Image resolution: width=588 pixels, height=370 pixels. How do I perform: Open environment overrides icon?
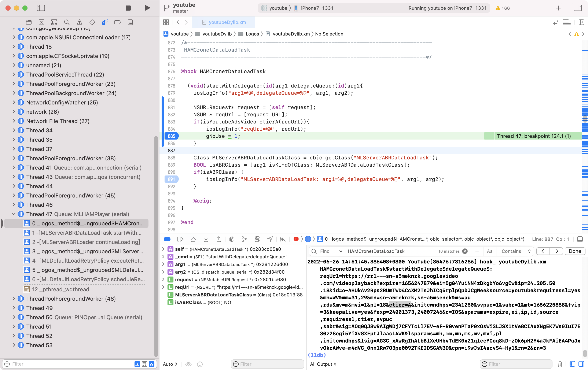[x=257, y=239]
